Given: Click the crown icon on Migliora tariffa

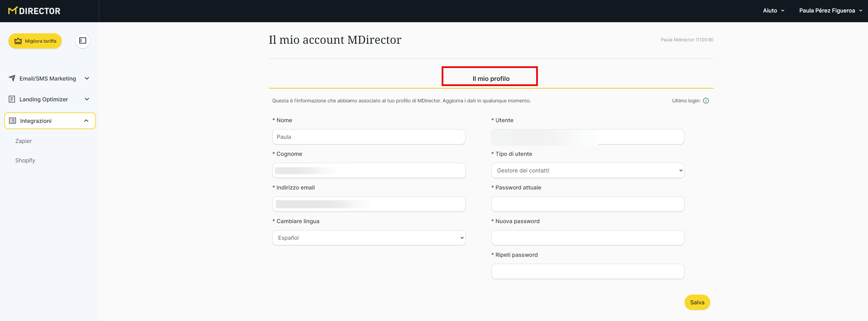Looking at the screenshot, I should (x=18, y=41).
